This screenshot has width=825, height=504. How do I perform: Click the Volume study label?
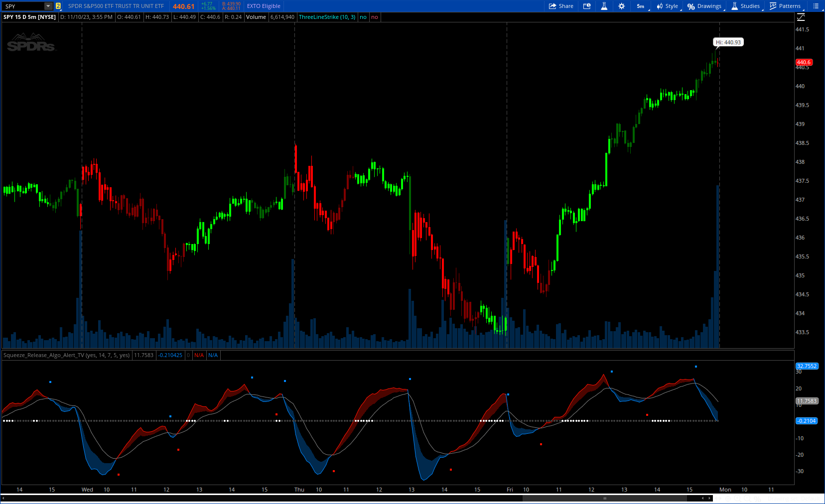pos(256,17)
